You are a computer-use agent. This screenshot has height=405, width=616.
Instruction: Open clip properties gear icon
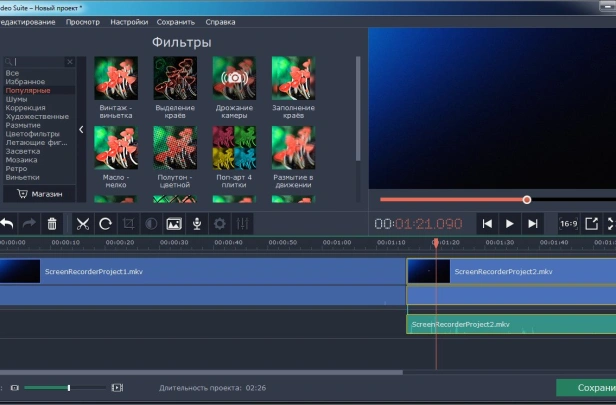(220, 224)
